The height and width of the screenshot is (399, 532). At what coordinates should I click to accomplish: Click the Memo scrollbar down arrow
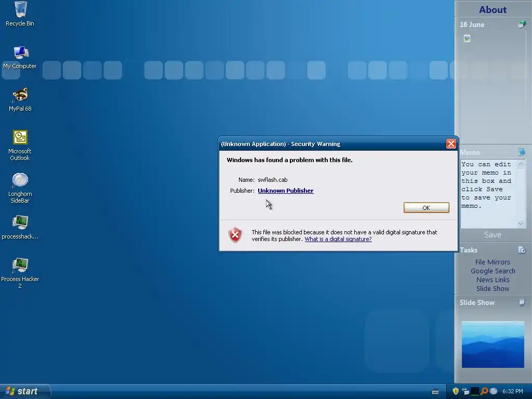[x=521, y=223]
